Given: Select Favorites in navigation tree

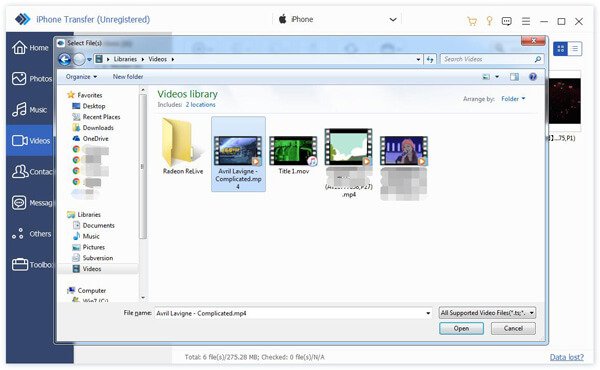Looking at the screenshot, I should coord(90,95).
